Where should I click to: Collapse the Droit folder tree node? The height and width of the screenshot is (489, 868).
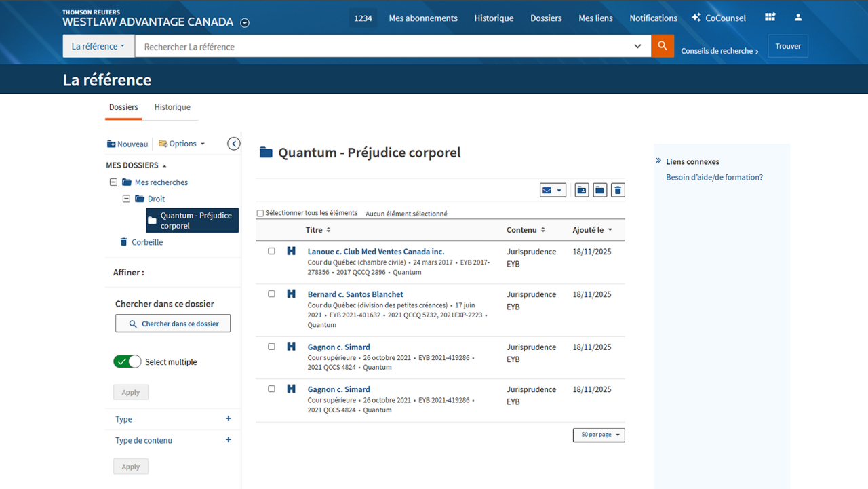click(126, 199)
